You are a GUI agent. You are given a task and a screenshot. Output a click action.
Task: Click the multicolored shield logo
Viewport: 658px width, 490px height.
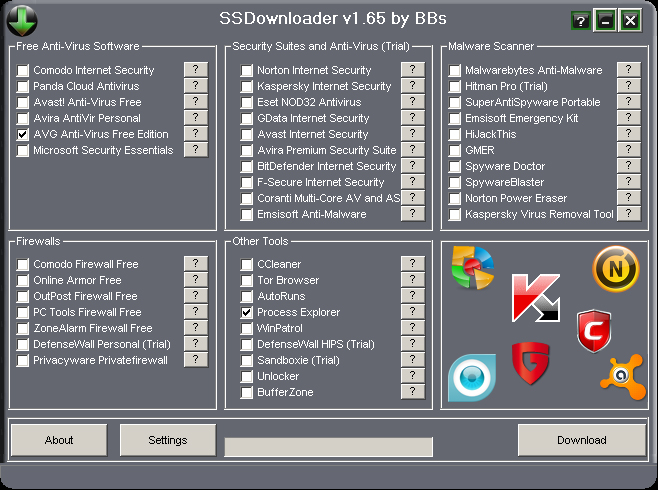click(472, 267)
